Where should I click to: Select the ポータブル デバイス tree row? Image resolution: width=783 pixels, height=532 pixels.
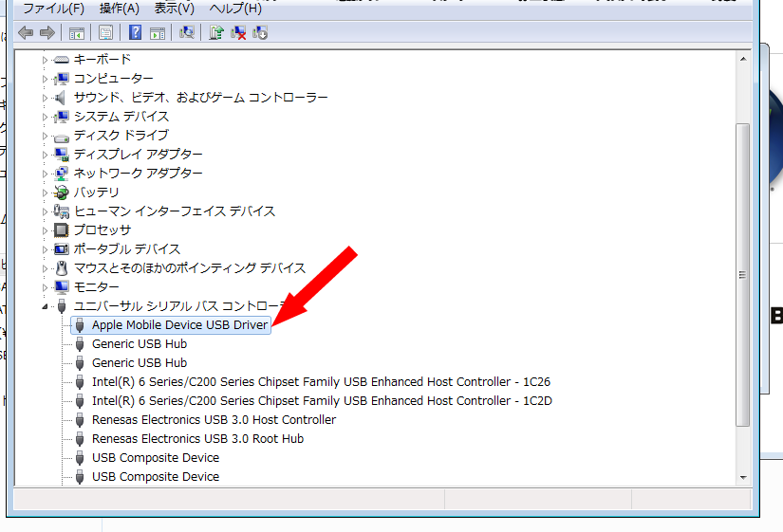127,249
